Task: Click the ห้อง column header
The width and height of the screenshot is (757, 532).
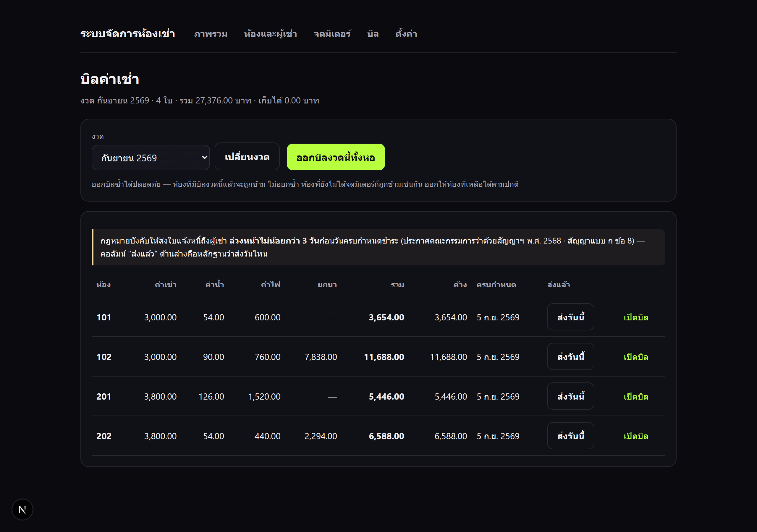Action: click(x=103, y=284)
